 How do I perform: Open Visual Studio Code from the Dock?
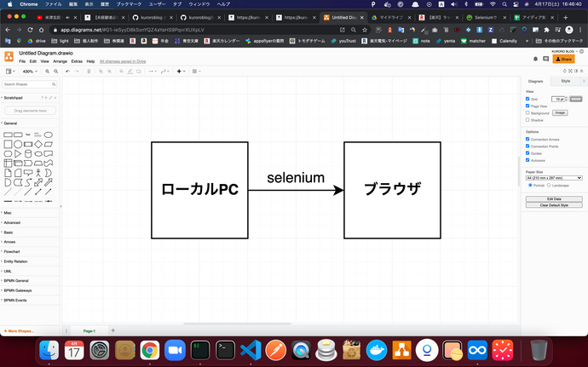[x=251, y=350]
